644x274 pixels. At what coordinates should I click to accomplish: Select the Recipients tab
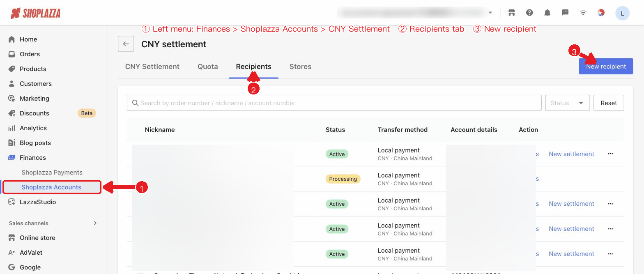pos(254,67)
